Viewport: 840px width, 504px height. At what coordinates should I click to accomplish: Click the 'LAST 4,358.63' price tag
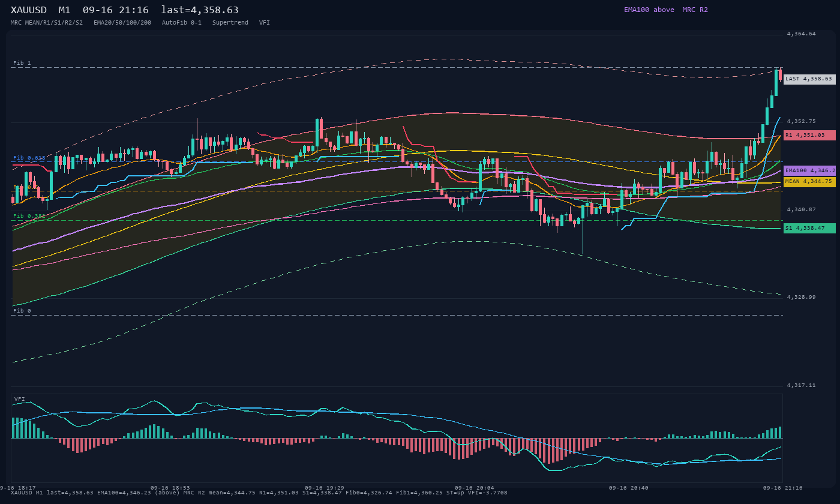tap(809, 79)
